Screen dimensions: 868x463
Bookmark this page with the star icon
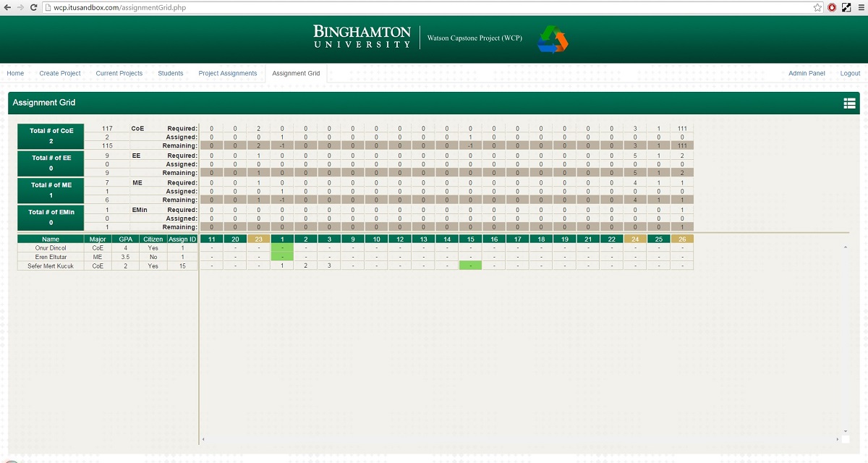tap(817, 7)
